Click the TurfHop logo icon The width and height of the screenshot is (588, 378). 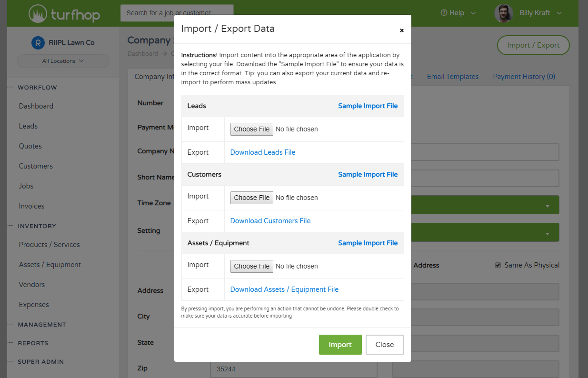tap(37, 13)
